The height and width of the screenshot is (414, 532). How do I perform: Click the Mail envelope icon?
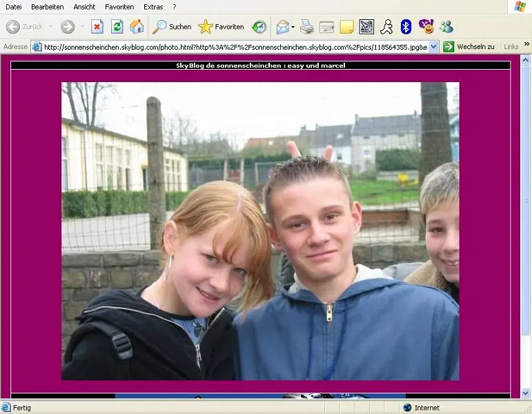click(282, 27)
